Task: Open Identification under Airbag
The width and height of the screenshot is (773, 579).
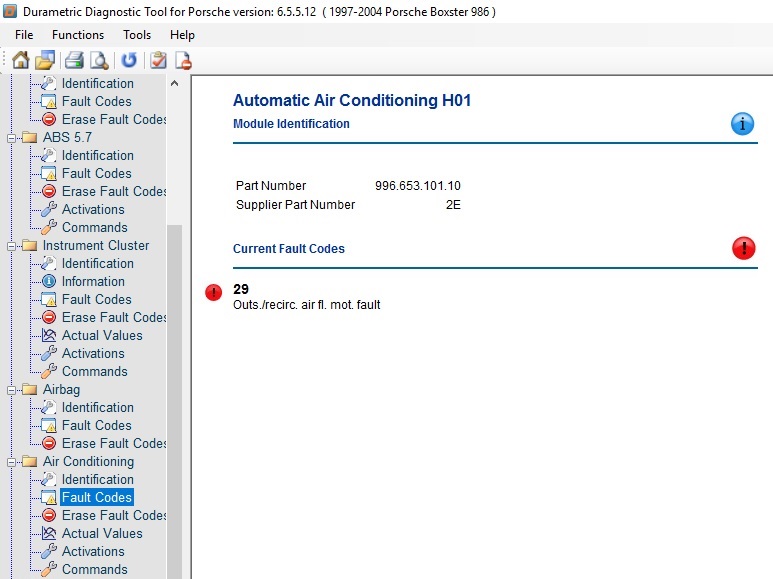Action: point(98,407)
